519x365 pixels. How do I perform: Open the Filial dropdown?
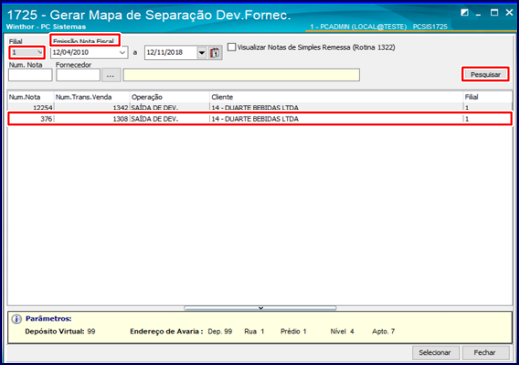click(x=40, y=52)
